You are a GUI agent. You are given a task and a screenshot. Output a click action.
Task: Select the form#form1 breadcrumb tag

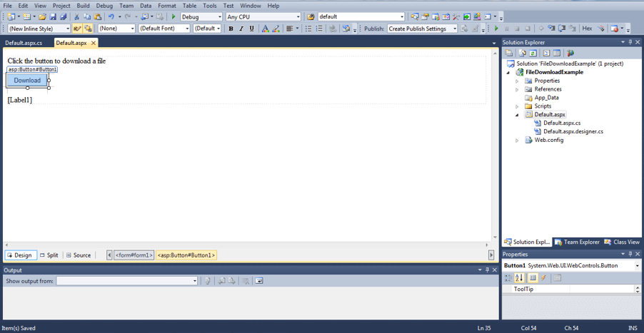[134, 255]
